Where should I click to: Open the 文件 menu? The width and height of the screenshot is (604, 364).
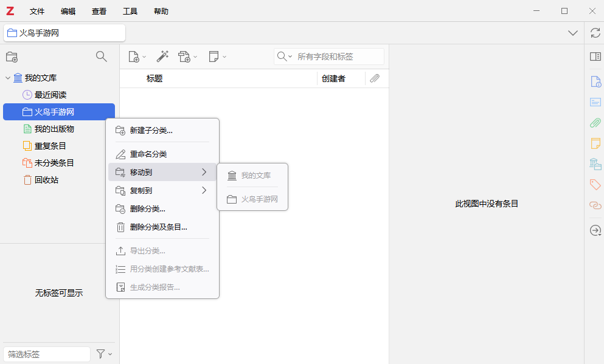point(37,12)
